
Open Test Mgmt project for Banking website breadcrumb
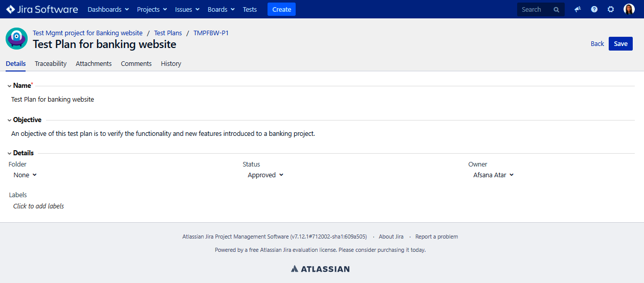point(87,33)
